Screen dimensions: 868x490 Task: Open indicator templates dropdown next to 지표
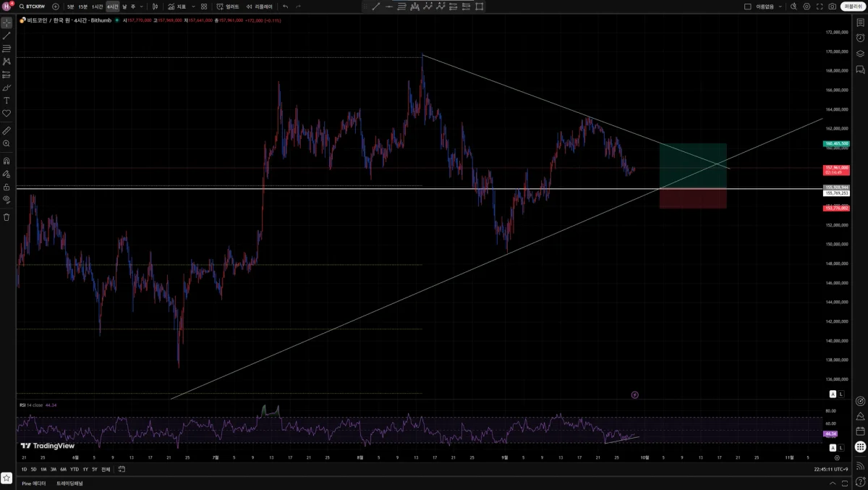point(193,7)
